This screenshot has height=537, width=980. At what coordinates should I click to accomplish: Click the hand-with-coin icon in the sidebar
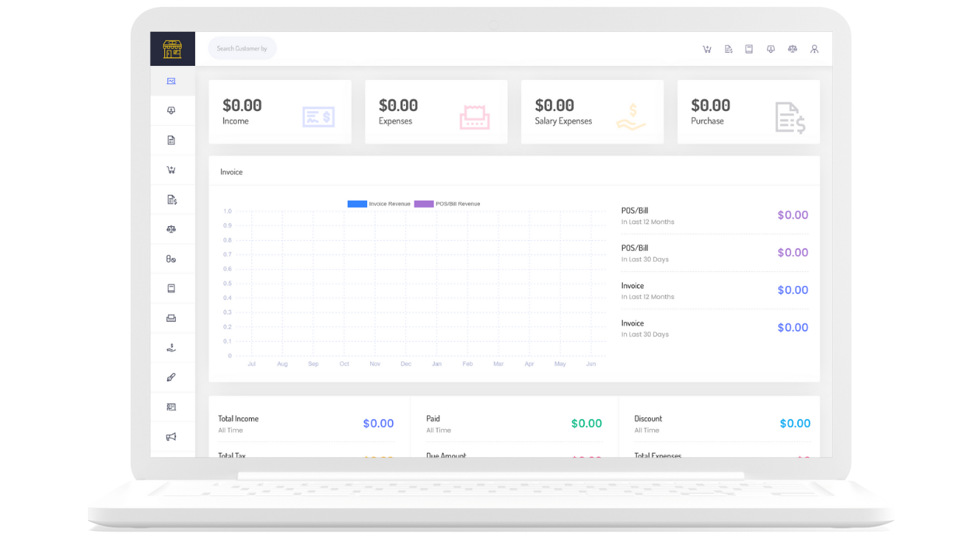pos(171,348)
